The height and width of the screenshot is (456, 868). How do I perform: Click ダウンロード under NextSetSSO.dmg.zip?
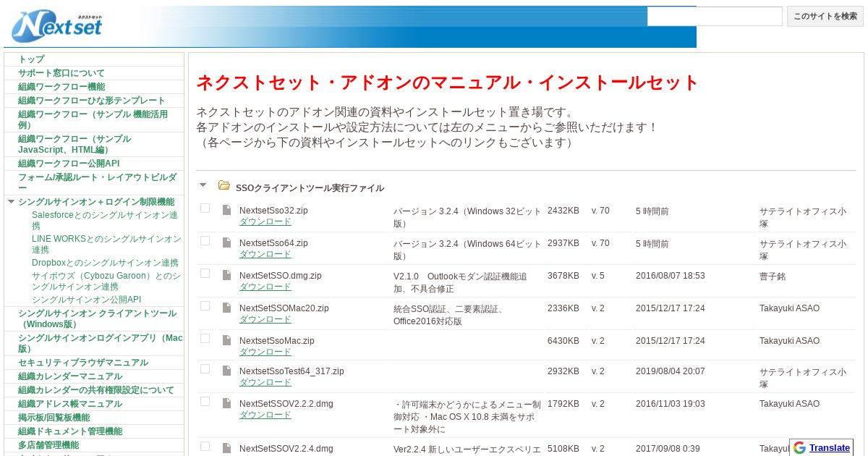(x=265, y=287)
